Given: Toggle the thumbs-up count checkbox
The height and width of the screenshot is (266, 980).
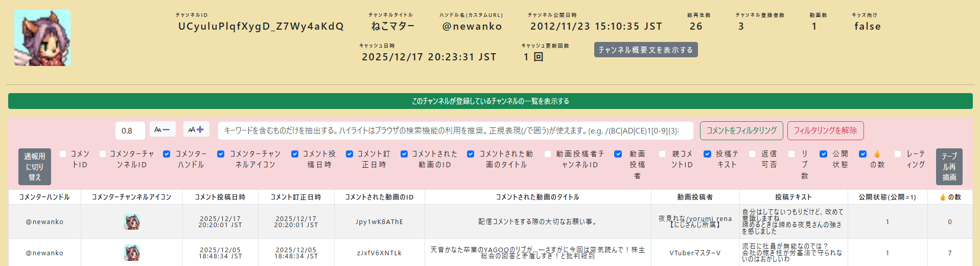Looking at the screenshot, I should click(863, 154).
